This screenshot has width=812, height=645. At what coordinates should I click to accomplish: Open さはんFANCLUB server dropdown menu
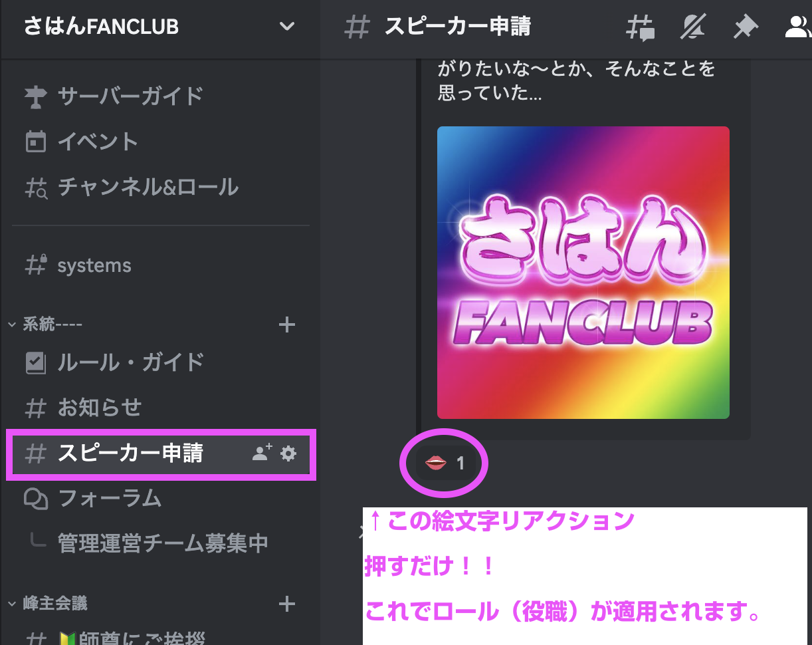tap(159, 27)
